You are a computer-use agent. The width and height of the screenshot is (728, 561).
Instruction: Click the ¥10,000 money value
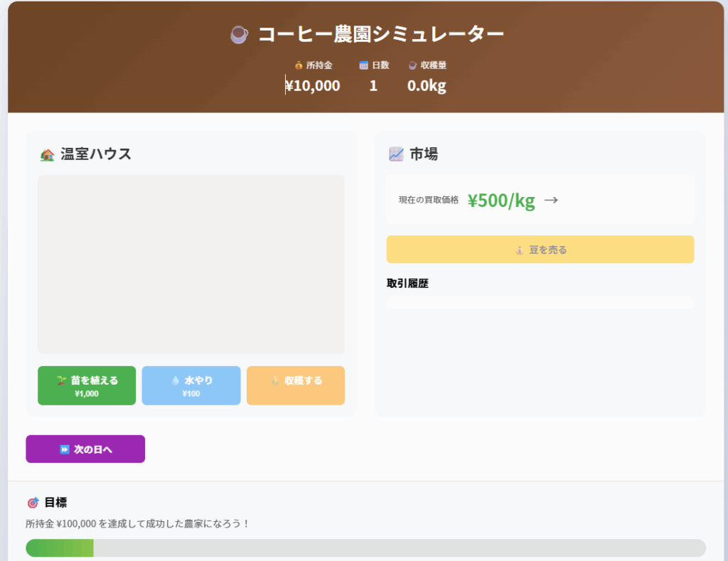(x=313, y=86)
